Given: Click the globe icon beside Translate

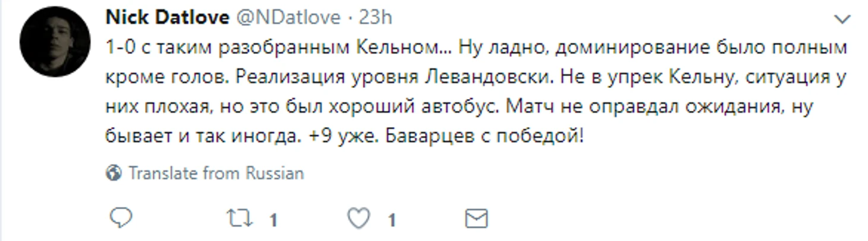Looking at the screenshot, I should pyautogui.click(x=114, y=173).
